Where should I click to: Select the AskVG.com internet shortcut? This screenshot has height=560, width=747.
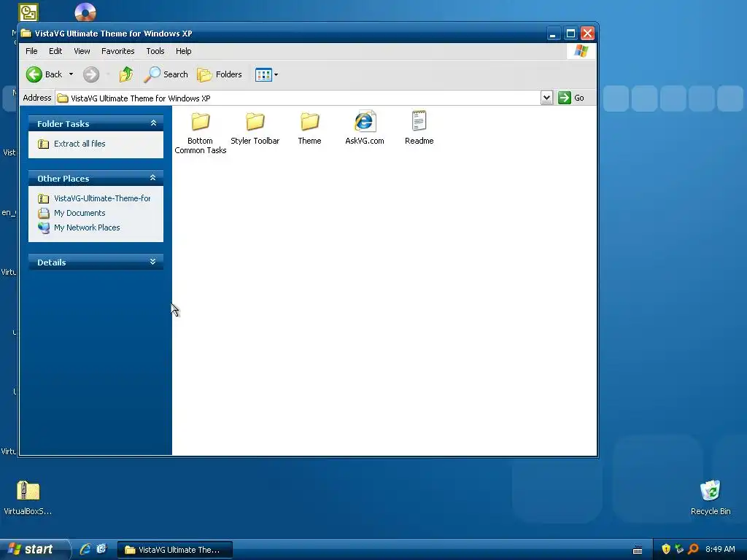click(x=365, y=128)
